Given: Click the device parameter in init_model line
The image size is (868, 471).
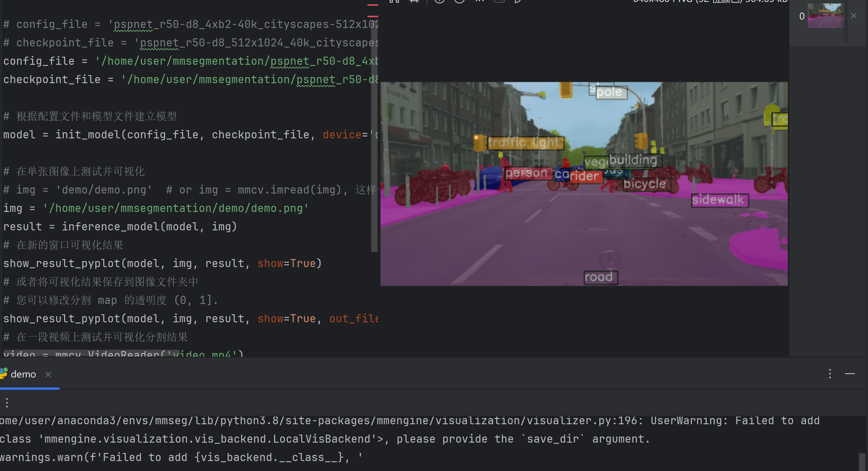Looking at the screenshot, I should tap(342, 135).
